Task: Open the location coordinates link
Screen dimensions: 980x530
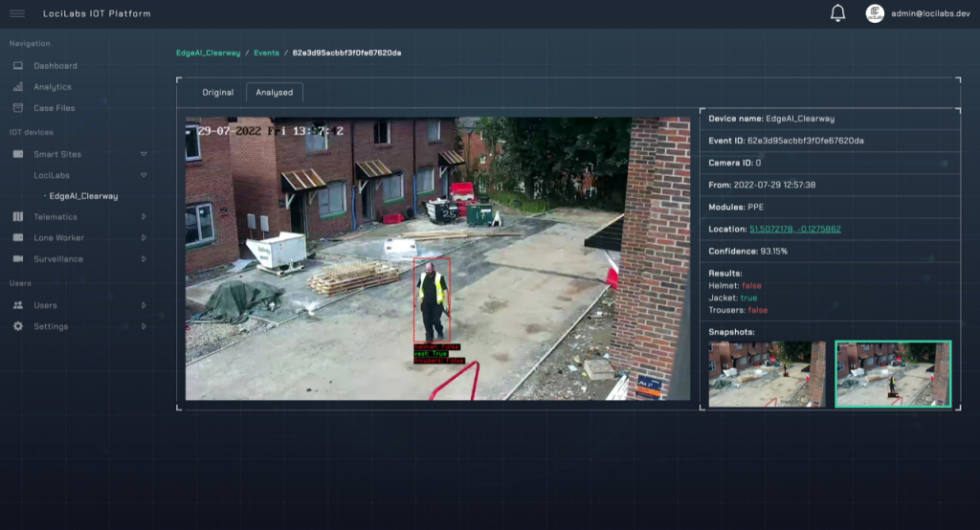Action: coord(794,230)
